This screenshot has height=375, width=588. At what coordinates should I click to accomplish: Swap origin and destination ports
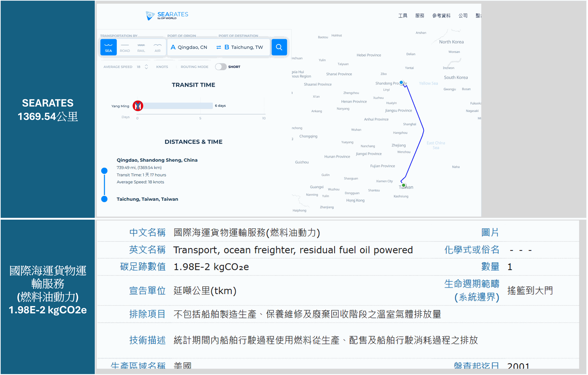pos(219,47)
